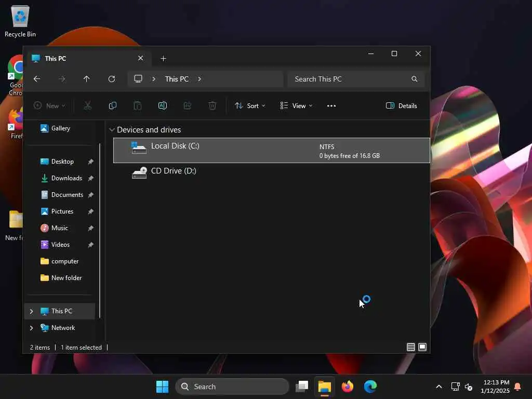The image size is (532, 399).
Task: Click the taskbar Search box
Action: click(232, 387)
